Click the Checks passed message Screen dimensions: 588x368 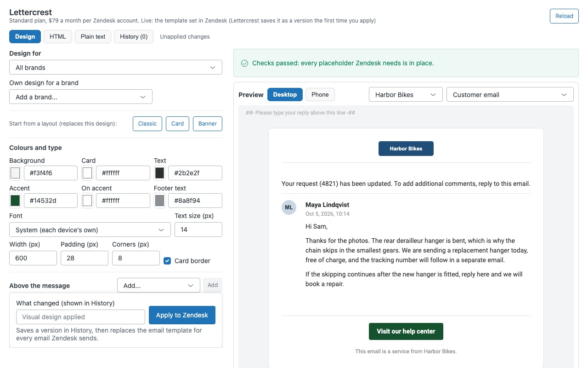pyautogui.click(x=343, y=63)
